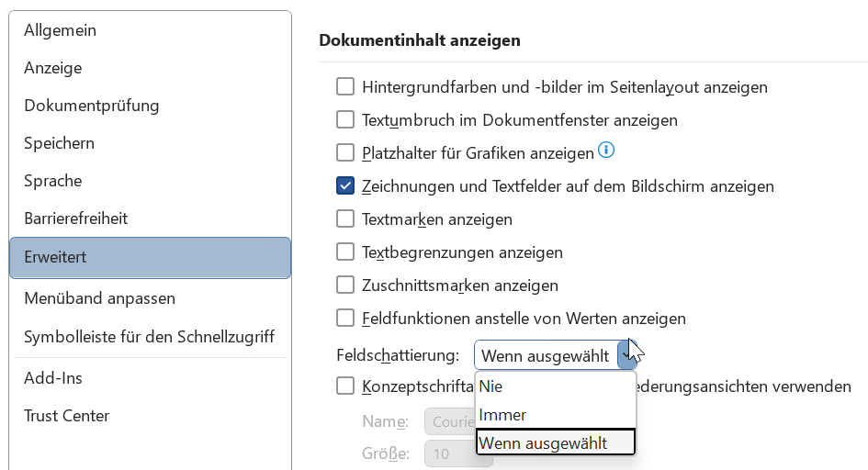Choose Nie in Feldschattierung list
This screenshot has height=470, width=868.
coord(556,386)
